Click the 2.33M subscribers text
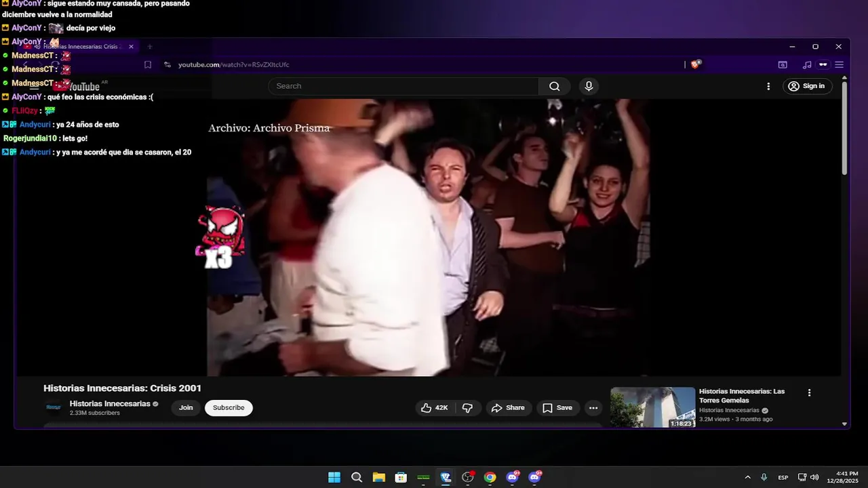 [94, 413]
